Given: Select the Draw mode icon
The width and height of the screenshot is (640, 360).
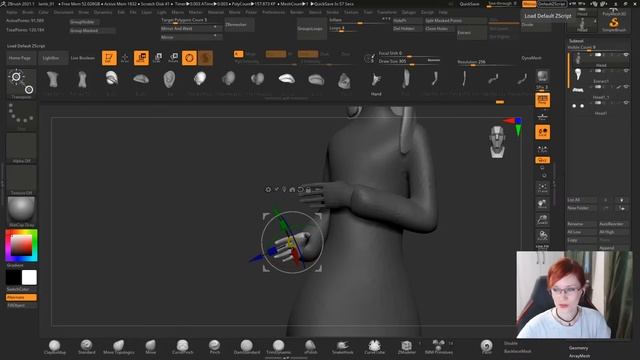Looking at the screenshot, I should coord(125,58).
